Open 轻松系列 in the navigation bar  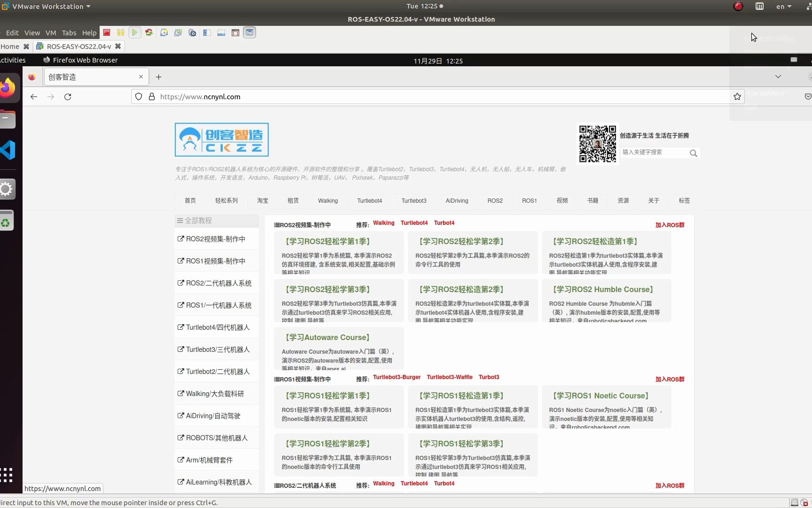tap(226, 200)
